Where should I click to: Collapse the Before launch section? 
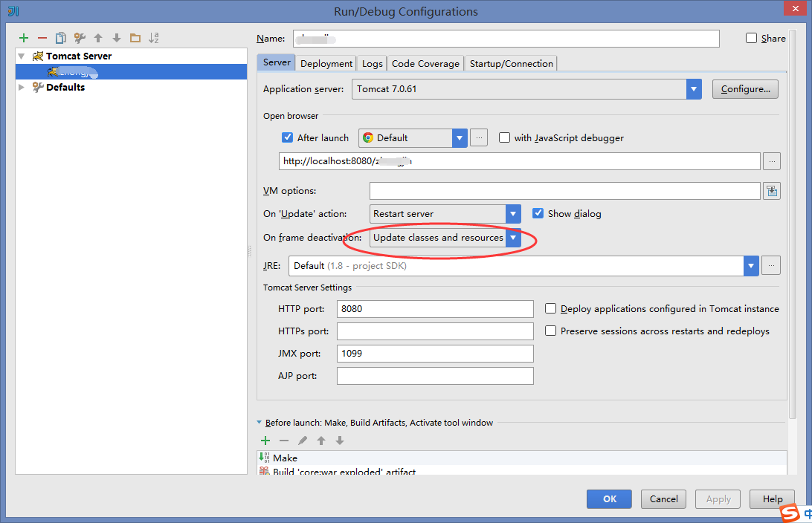tap(259, 423)
